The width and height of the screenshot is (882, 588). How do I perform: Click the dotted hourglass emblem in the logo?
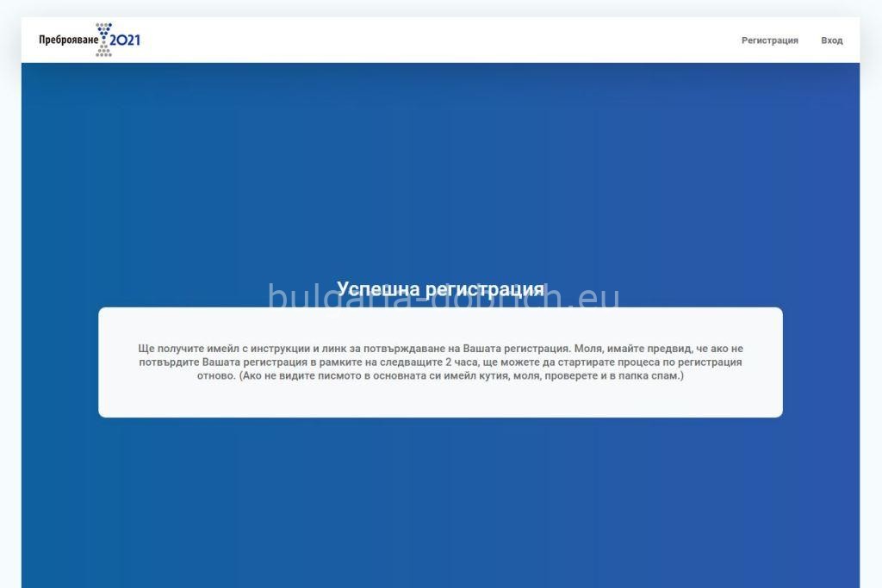coord(103,40)
